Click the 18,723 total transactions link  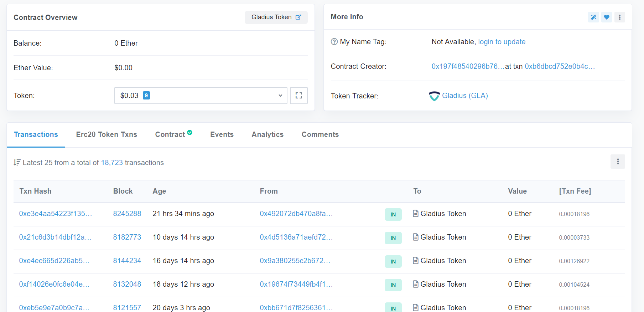pyautogui.click(x=112, y=163)
